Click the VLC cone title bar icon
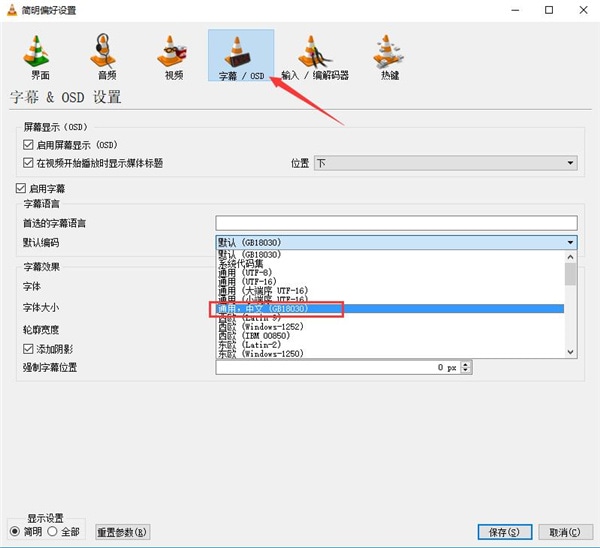The image size is (600, 548). pyautogui.click(x=12, y=10)
